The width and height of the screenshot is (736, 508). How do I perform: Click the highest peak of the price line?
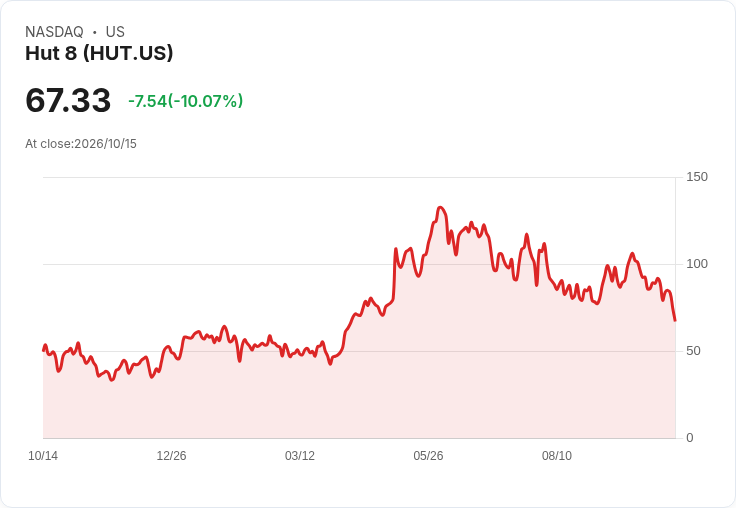coord(440,208)
